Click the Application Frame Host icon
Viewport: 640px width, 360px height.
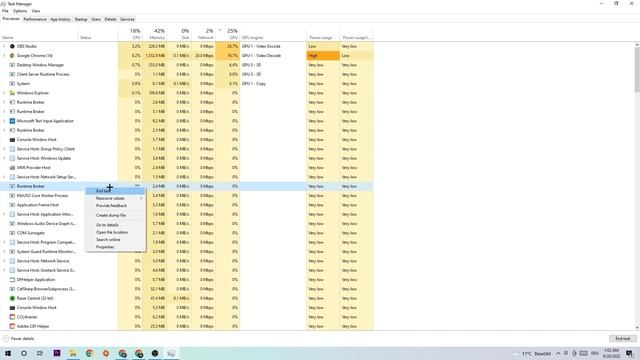click(12, 205)
